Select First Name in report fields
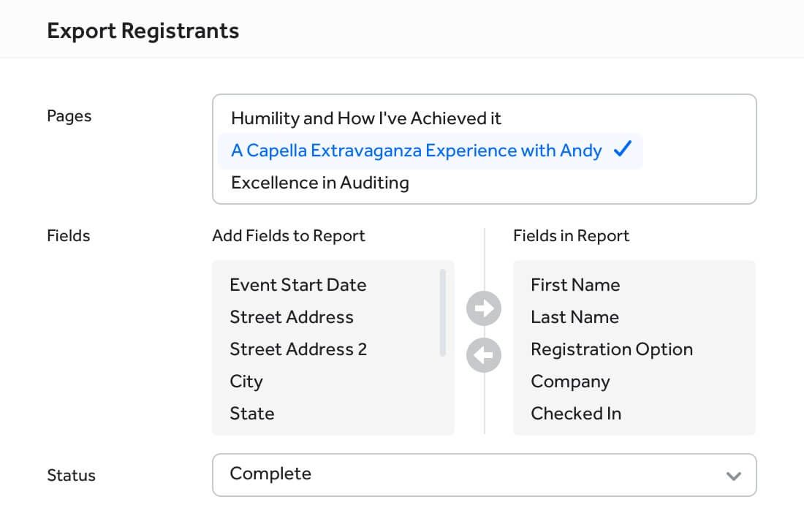 [x=574, y=285]
